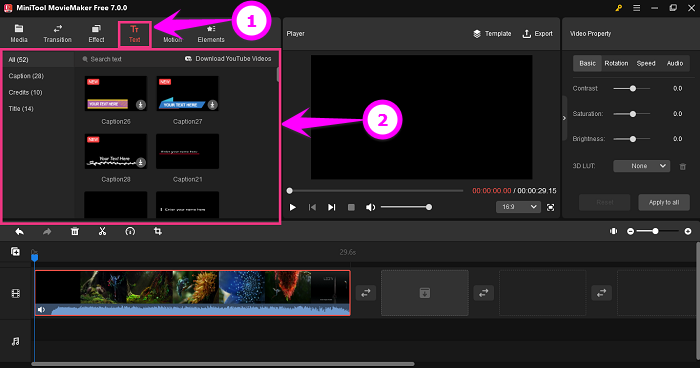700x368 pixels.
Task: Add a new track
Action: 15,251
